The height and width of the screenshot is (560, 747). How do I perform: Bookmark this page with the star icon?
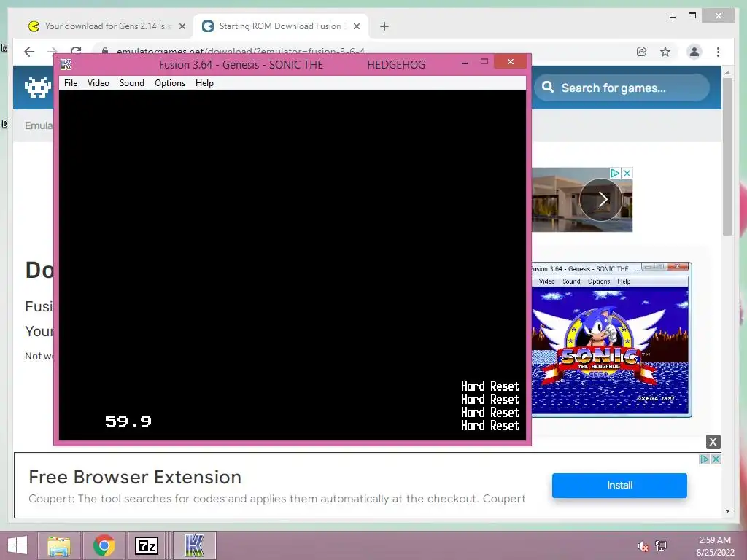pos(665,52)
